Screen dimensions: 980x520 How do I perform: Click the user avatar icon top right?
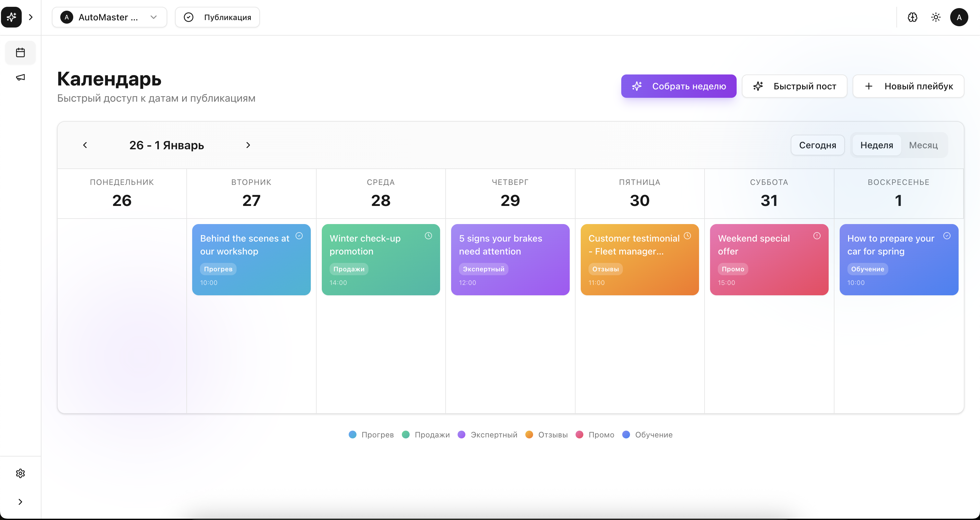(959, 17)
